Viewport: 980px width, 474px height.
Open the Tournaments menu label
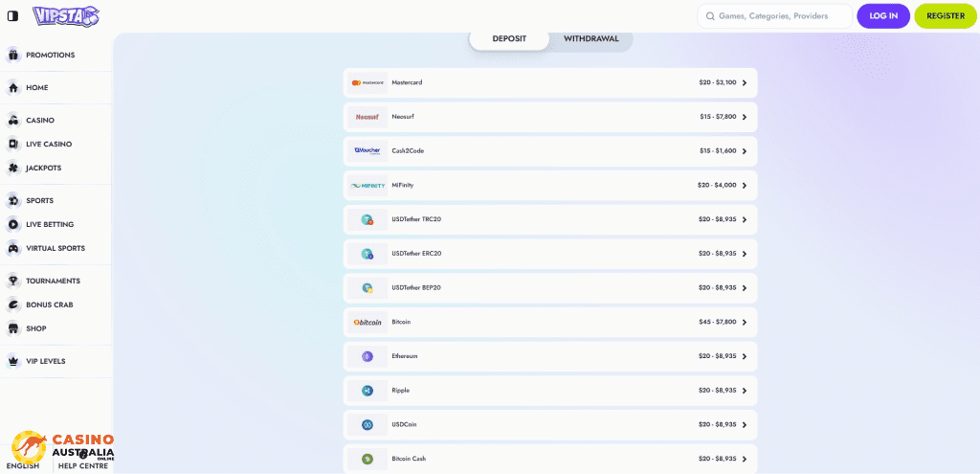coord(54,281)
